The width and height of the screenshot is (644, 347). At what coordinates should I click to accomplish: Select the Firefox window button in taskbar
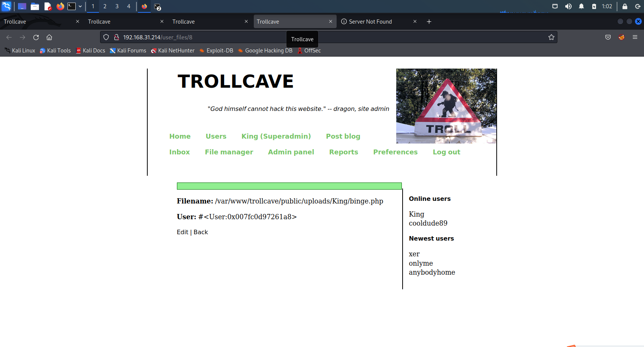click(x=144, y=6)
